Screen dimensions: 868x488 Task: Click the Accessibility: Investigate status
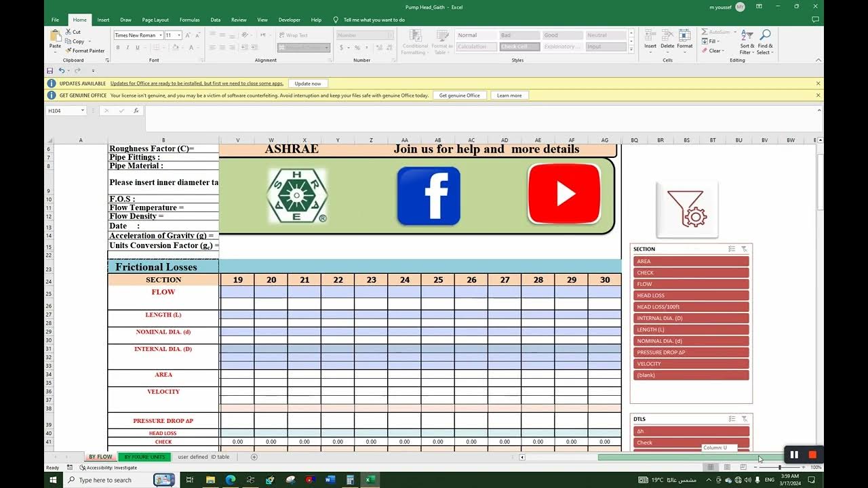(x=108, y=468)
